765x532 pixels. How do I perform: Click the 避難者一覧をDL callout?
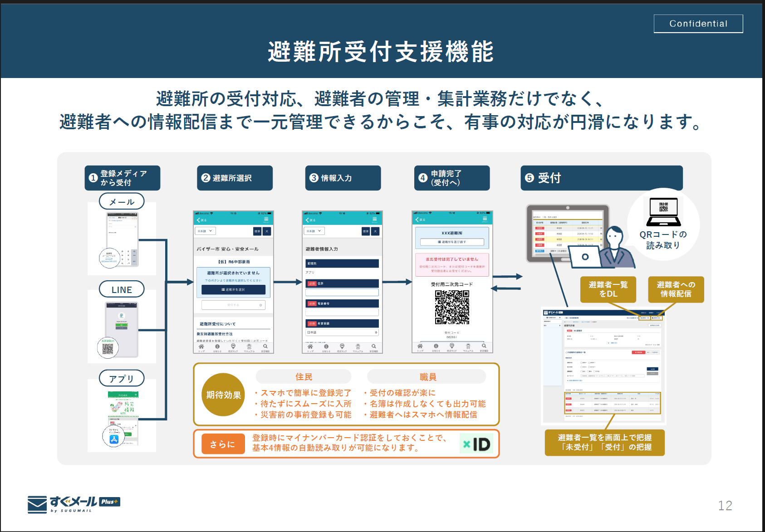point(608,289)
